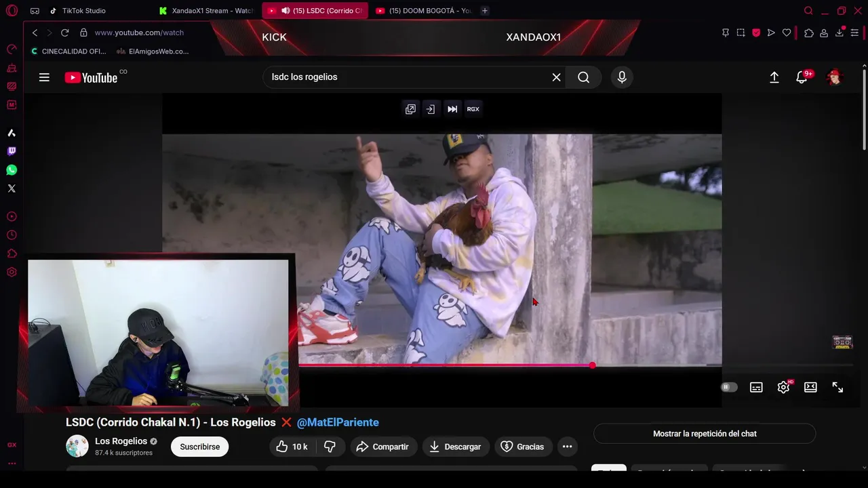The image size is (868, 488).
Task: Open sidebar settings gear icon
Action: coord(12,272)
